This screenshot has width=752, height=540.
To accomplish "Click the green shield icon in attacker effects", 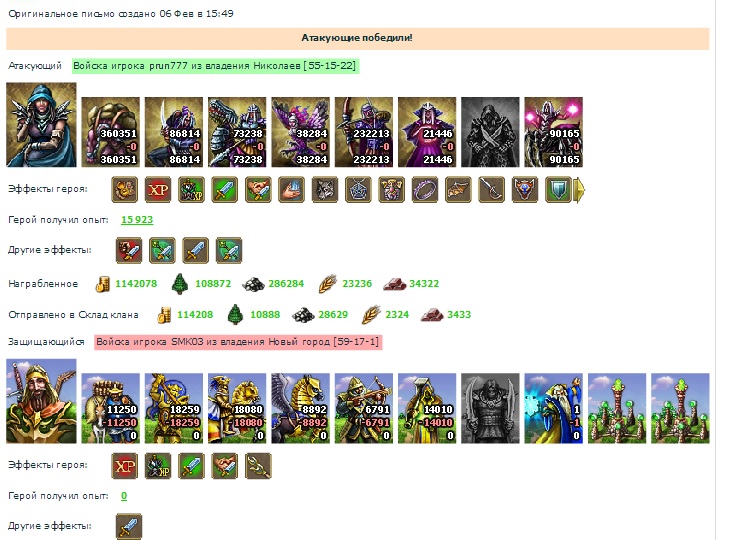I will [x=558, y=189].
